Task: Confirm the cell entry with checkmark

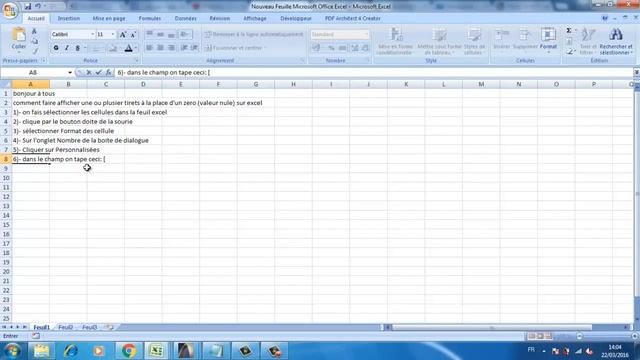Action: point(98,73)
